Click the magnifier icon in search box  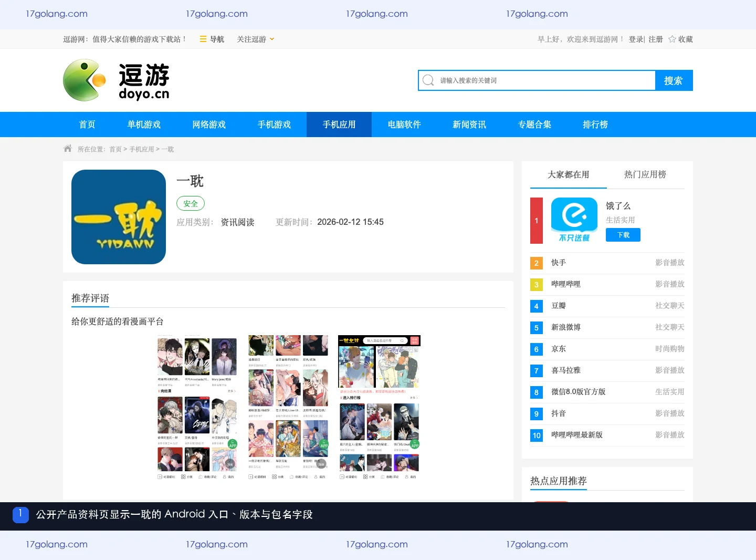428,80
